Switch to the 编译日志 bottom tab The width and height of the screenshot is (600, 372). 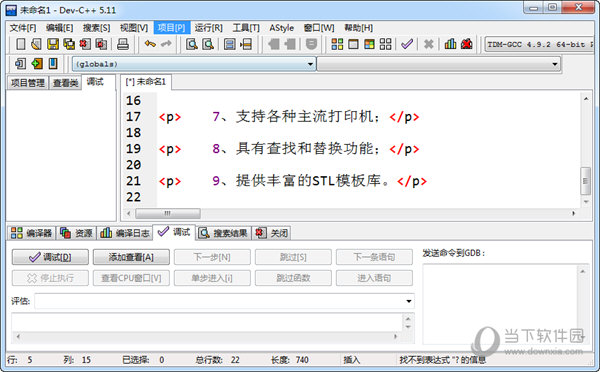[125, 233]
